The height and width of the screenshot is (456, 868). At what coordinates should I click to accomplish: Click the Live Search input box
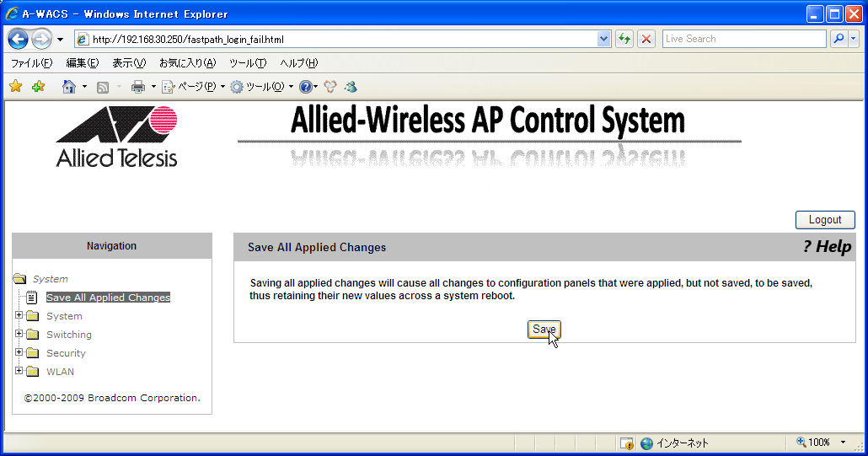(744, 39)
